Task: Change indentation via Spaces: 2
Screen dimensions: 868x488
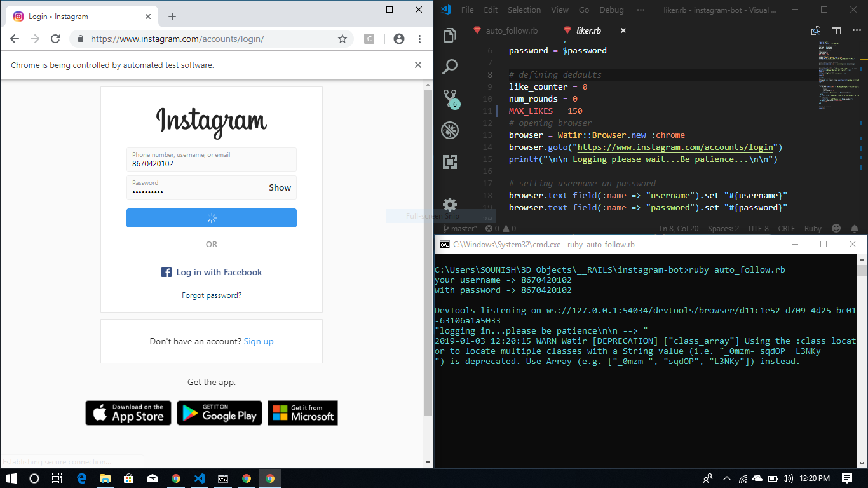Action: (723, 229)
